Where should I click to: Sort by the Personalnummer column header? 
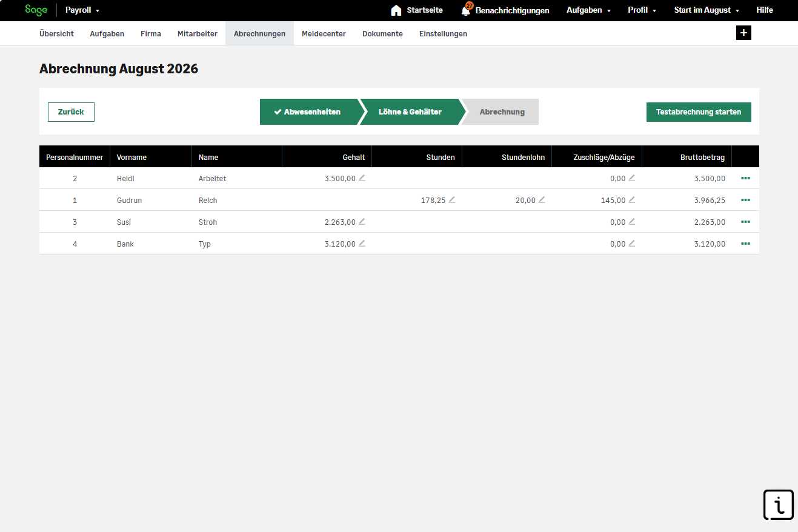75,157
